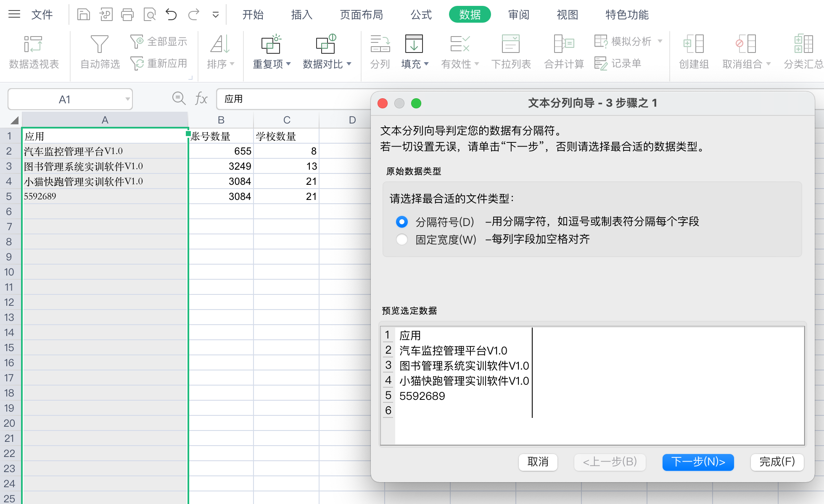Open the Page Layout (页面布局) tab
Image resolution: width=824 pixels, height=504 pixels.
click(361, 15)
